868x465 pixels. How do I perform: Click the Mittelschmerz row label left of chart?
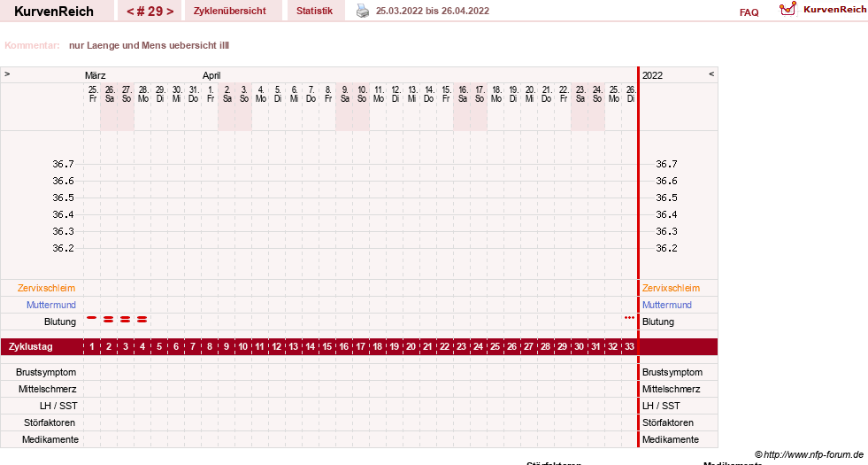pyautogui.click(x=48, y=389)
